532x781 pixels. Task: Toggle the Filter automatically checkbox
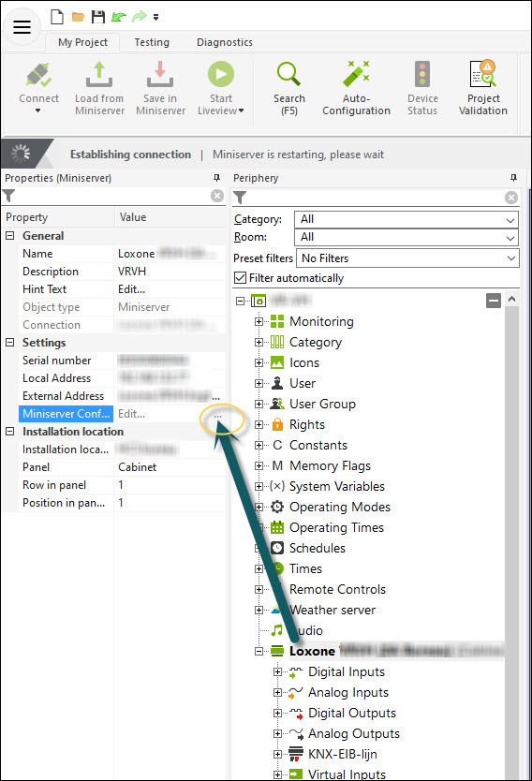[x=240, y=278]
